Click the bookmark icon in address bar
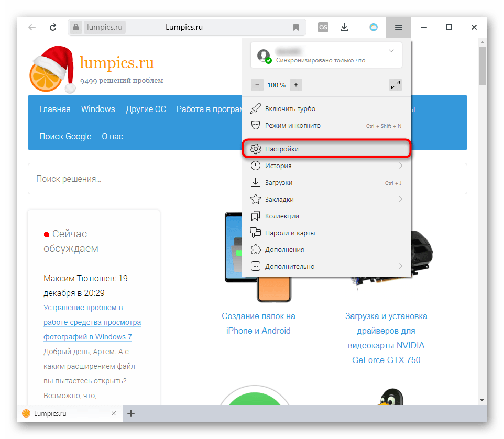Viewport: 504px width, 439px height. (296, 27)
